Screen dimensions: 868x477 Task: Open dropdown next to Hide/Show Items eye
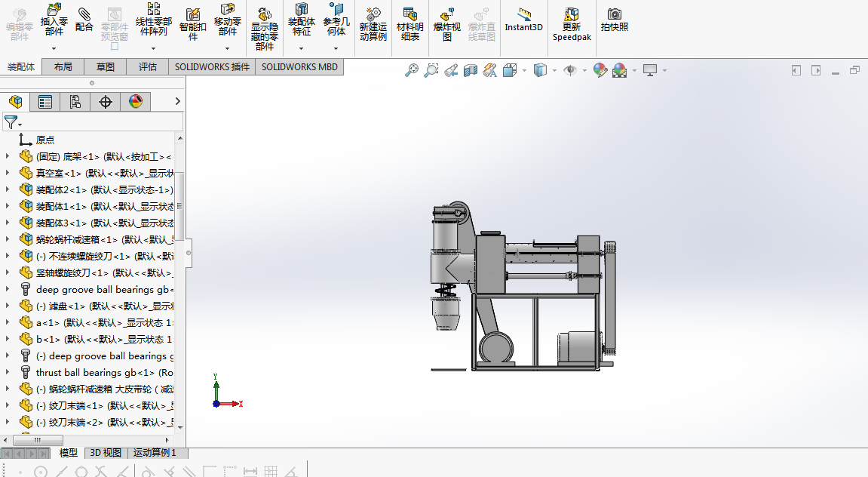pyautogui.click(x=584, y=71)
